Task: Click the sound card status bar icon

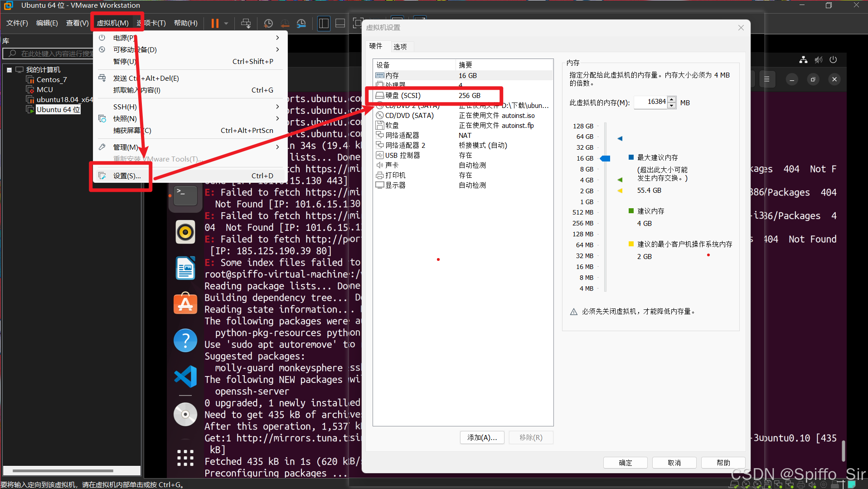Action: click(812, 485)
